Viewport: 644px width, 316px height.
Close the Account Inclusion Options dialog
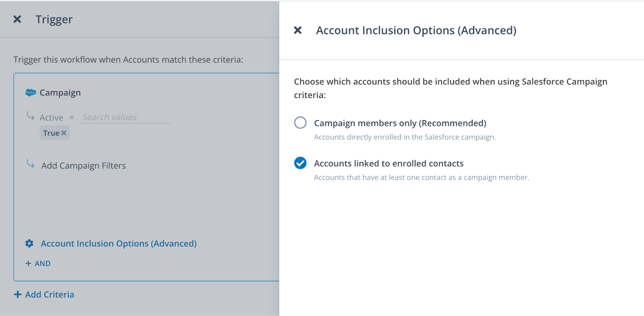click(297, 30)
